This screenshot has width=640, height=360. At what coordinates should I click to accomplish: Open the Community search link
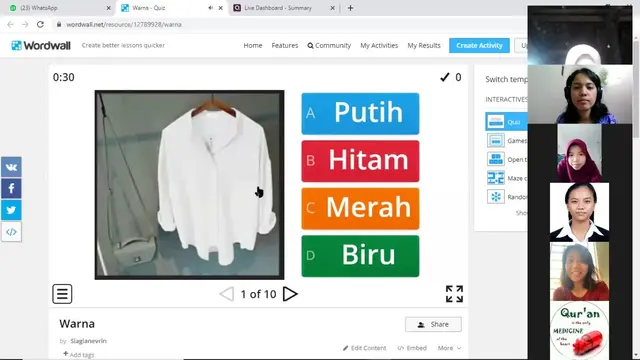(x=329, y=45)
